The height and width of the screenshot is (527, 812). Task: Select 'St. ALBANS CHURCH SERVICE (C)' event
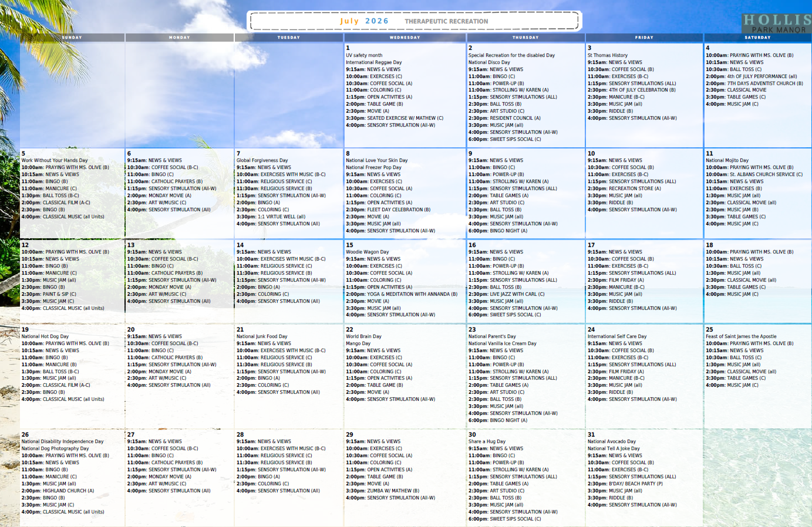(754, 174)
